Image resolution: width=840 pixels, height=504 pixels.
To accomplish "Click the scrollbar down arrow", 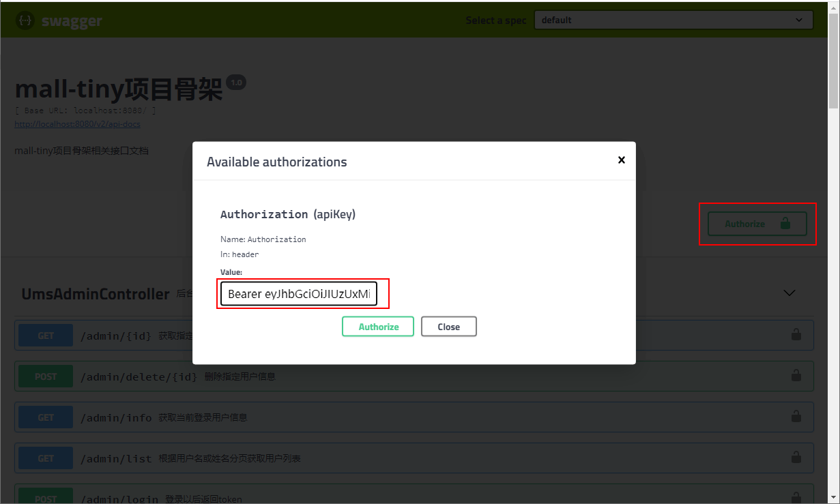I will pos(834,497).
